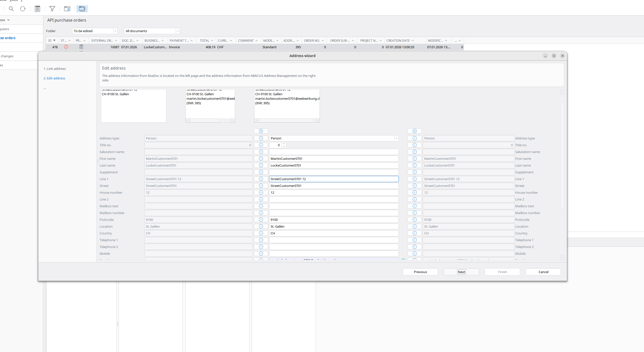Open the notes list toolbar icon
The height and width of the screenshot is (352, 644).
tap(37, 9)
